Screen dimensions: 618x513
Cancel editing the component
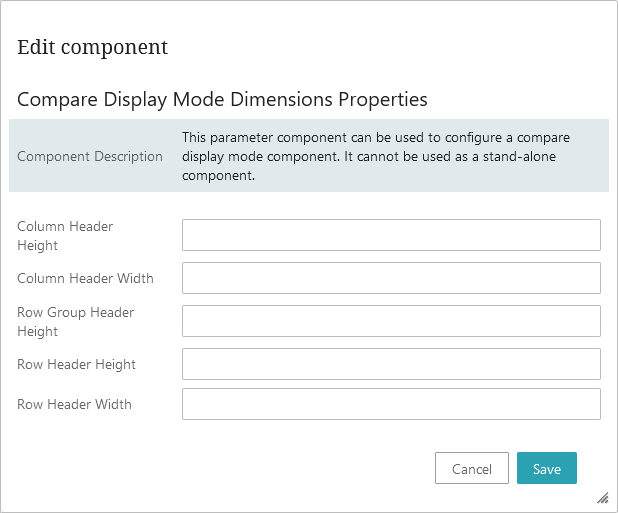tap(472, 468)
